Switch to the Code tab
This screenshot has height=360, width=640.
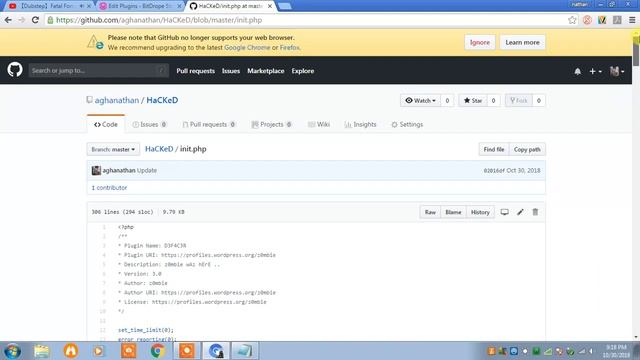[106, 124]
